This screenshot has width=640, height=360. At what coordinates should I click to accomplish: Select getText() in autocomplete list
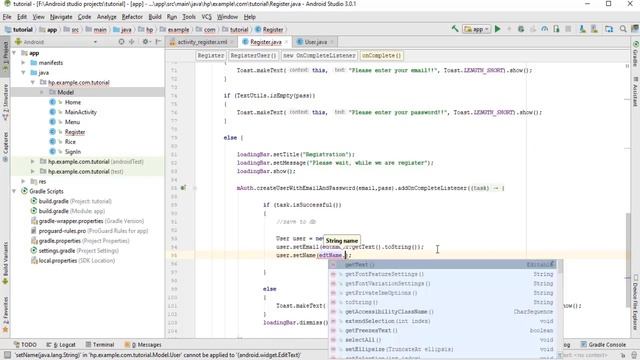[443, 264]
